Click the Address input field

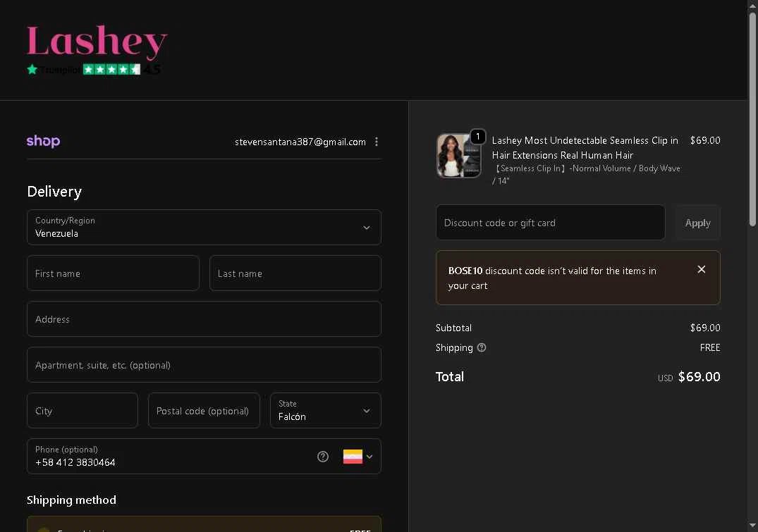204,319
